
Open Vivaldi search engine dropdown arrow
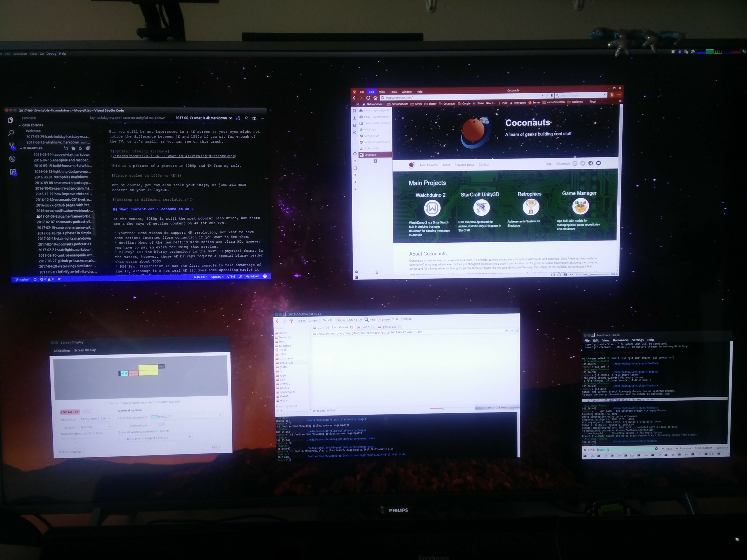click(x=605, y=95)
